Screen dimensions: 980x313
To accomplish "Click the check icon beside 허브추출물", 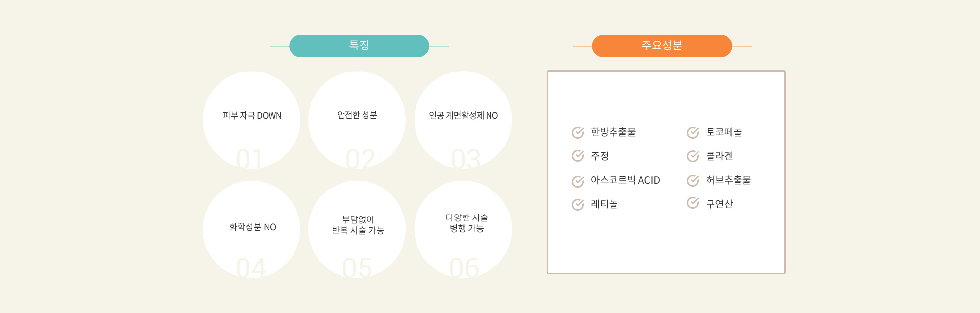I will (x=693, y=181).
